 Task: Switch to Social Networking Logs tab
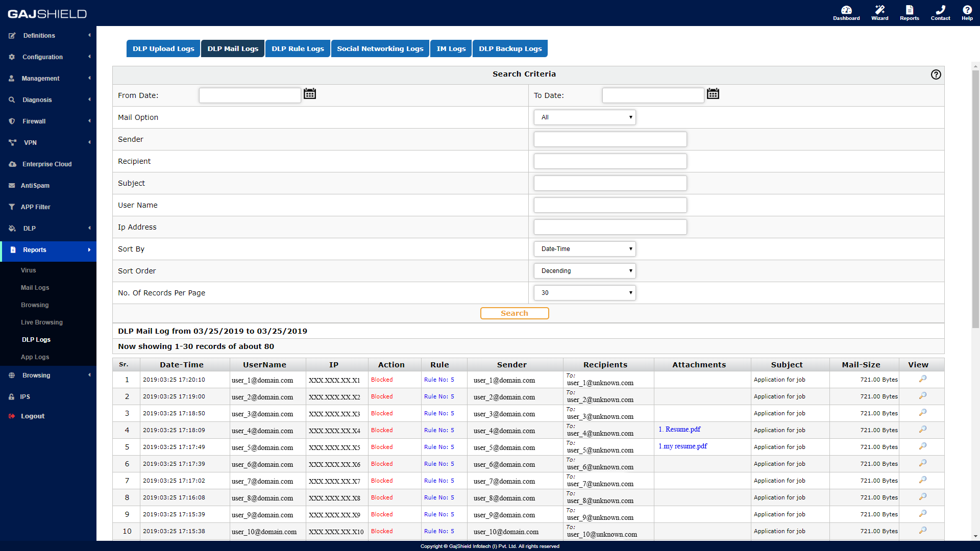point(380,48)
